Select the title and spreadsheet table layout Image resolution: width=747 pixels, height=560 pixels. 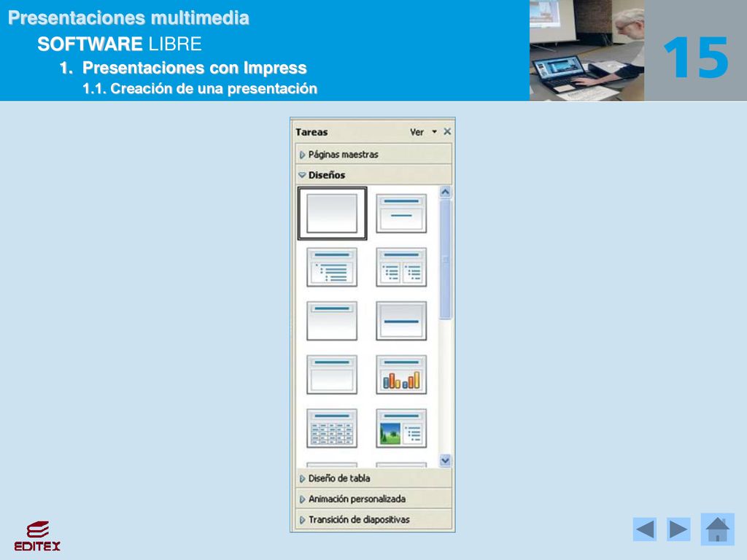[x=332, y=429]
